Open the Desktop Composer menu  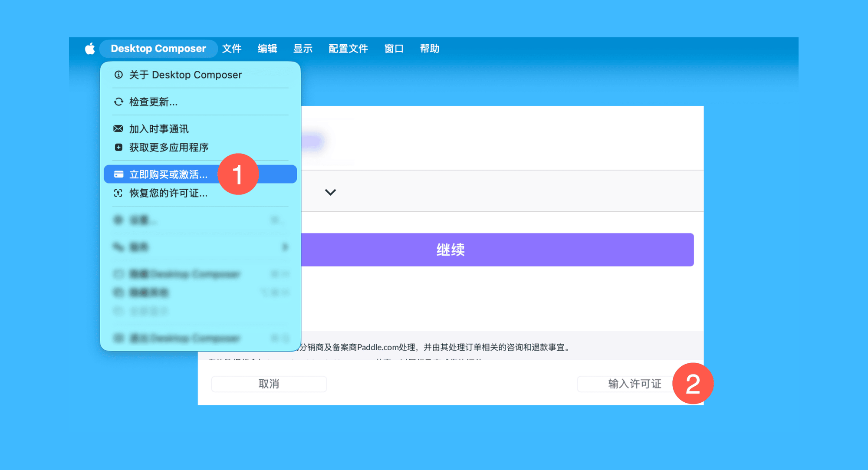pyautogui.click(x=158, y=49)
